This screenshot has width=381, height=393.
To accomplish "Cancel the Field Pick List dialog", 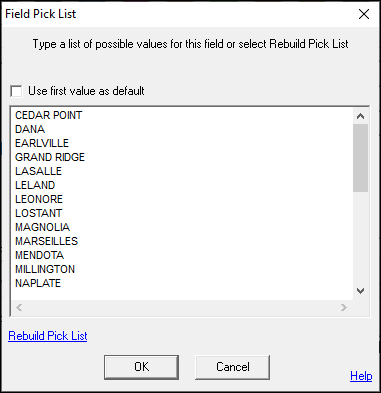I will pyautogui.click(x=232, y=367).
